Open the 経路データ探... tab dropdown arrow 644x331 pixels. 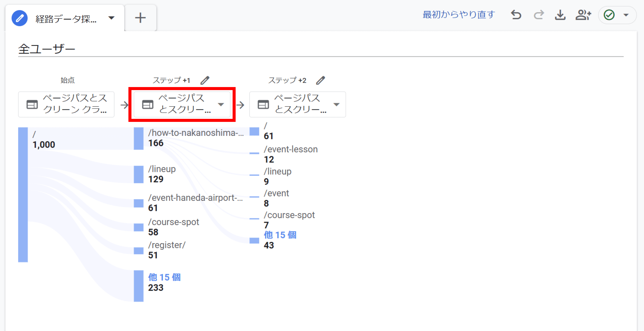[x=111, y=18]
